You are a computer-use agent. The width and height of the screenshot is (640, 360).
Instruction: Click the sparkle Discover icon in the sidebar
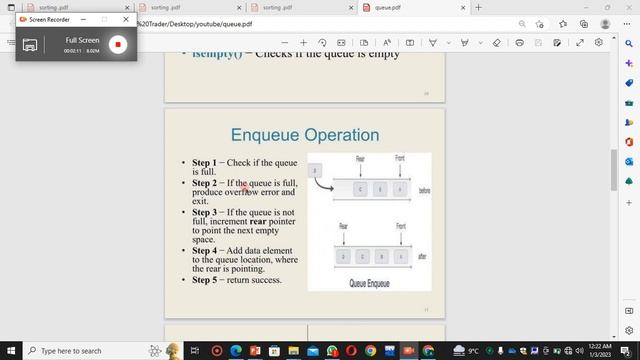point(629,63)
